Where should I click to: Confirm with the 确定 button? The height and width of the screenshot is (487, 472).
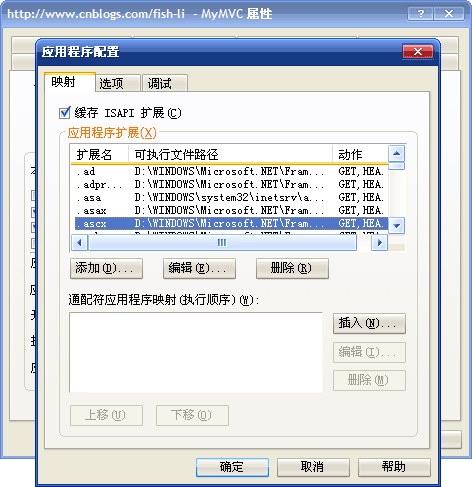232,467
